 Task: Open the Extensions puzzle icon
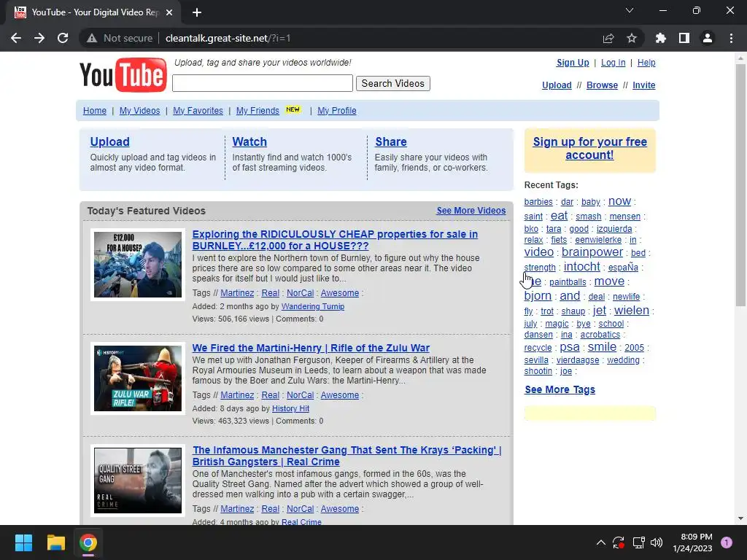coord(661,38)
